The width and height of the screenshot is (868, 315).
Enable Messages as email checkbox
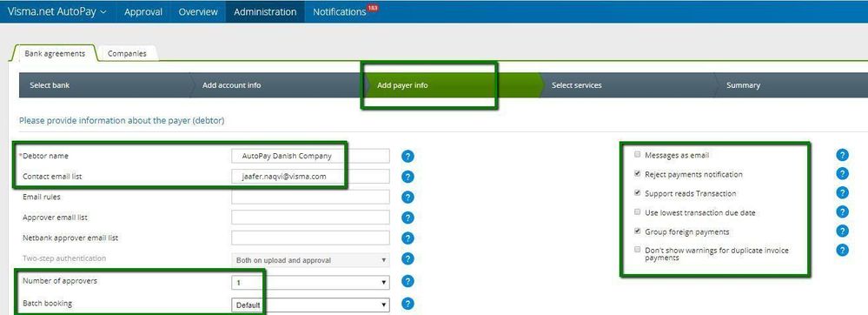coord(638,155)
